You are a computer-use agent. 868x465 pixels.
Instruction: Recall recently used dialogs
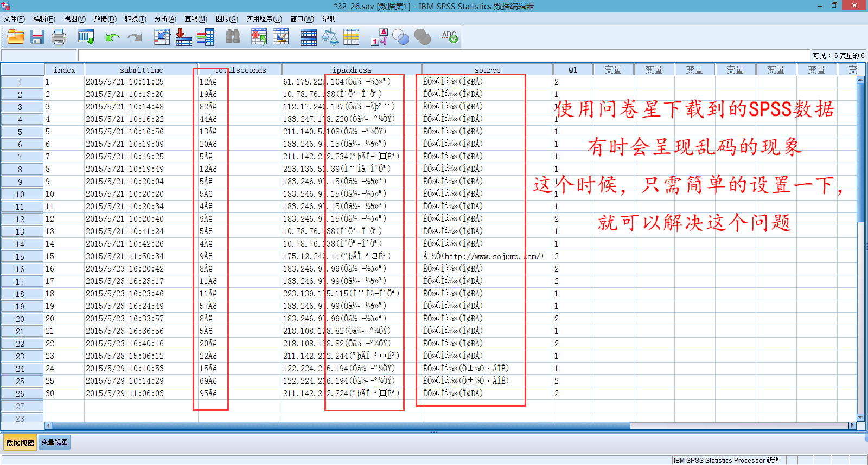point(86,37)
